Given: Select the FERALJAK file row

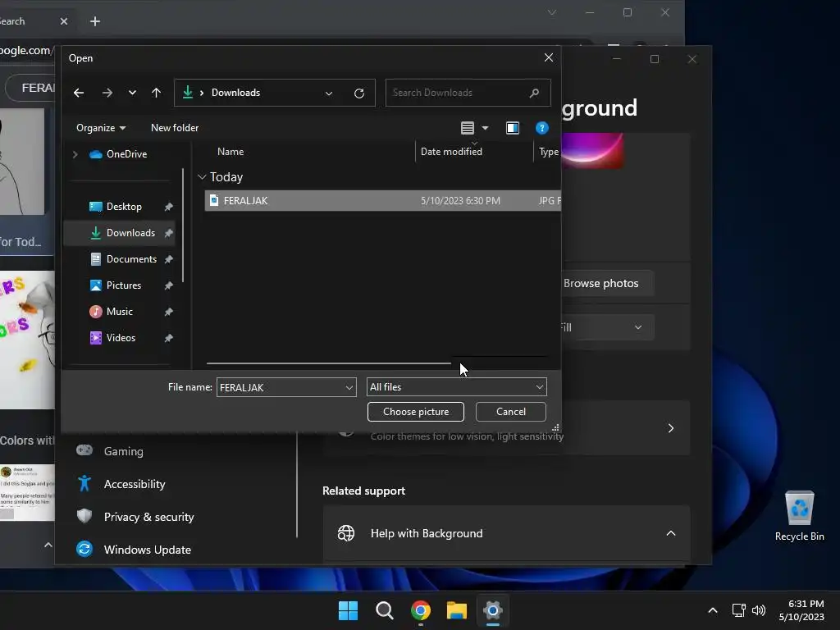Looking at the screenshot, I should coord(382,201).
